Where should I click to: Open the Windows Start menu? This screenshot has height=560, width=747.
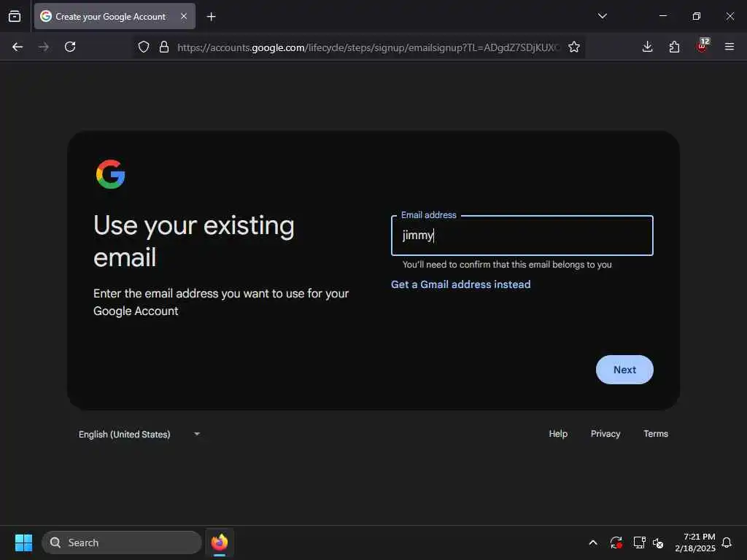click(23, 542)
